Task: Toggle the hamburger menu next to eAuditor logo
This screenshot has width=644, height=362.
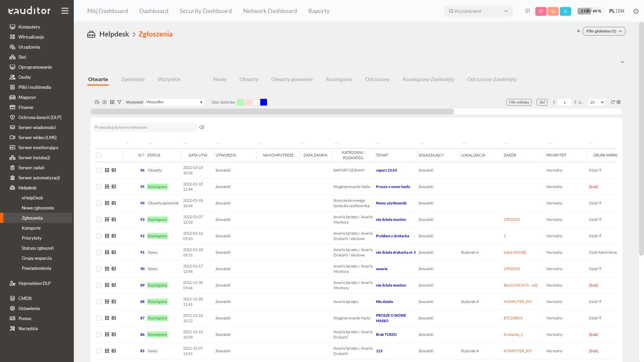Action: click(x=65, y=11)
